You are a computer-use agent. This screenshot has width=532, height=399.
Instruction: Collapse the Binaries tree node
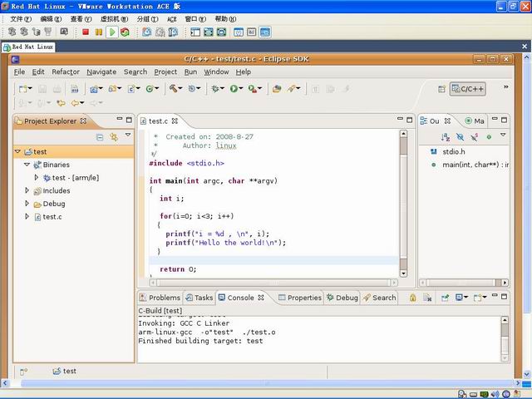click(x=27, y=165)
